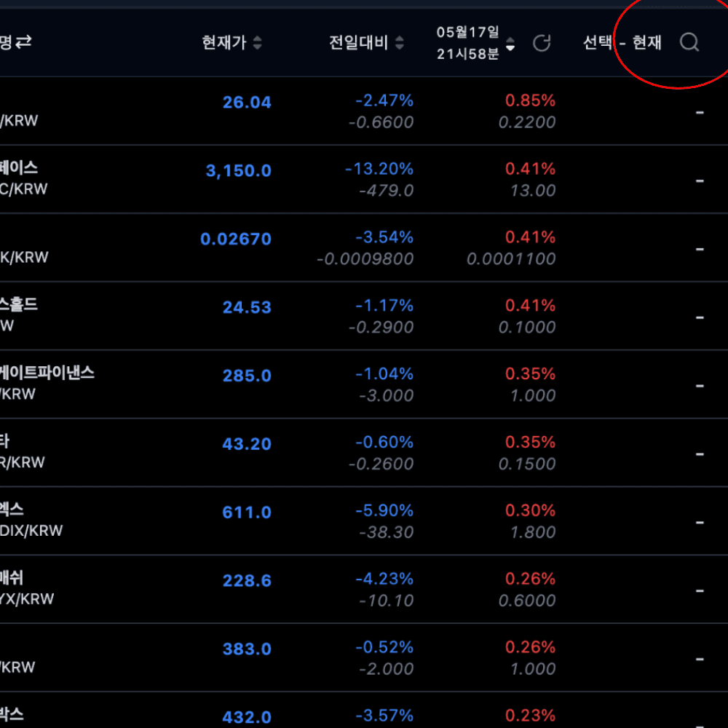Click the -13.20% daily change value
The height and width of the screenshot is (728, 728).
(379, 169)
